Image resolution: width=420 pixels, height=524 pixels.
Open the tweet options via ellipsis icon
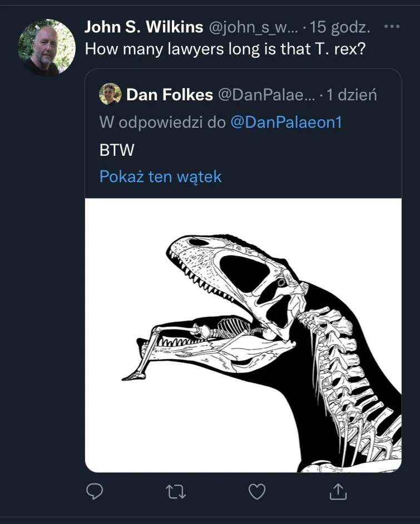(x=391, y=26)
